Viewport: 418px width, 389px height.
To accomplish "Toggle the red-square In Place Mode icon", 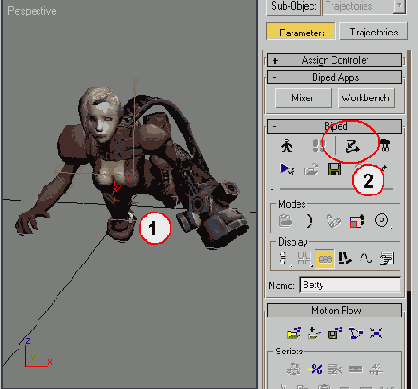I will coord(357,221).
